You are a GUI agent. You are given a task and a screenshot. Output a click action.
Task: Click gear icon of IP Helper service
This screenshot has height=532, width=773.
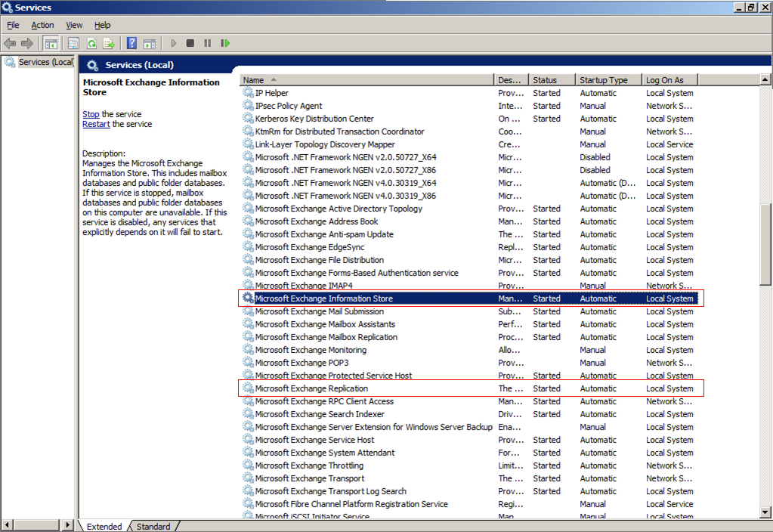(x=248, y=93)
